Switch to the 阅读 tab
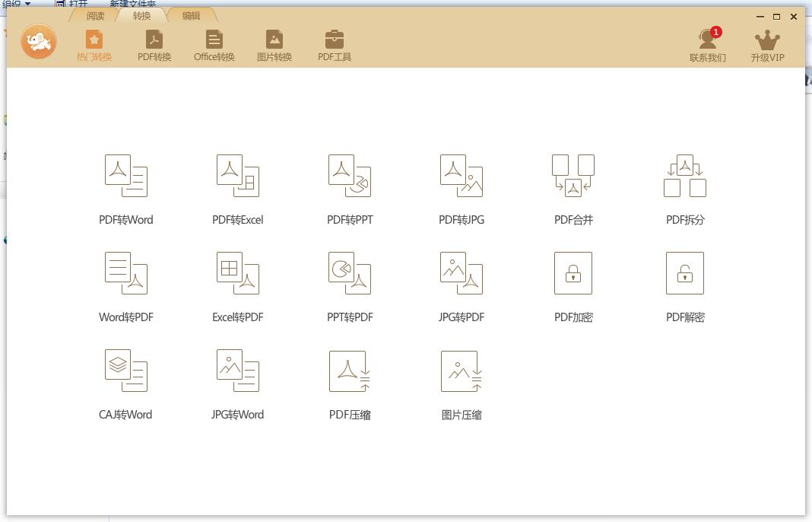 (95, 15)
